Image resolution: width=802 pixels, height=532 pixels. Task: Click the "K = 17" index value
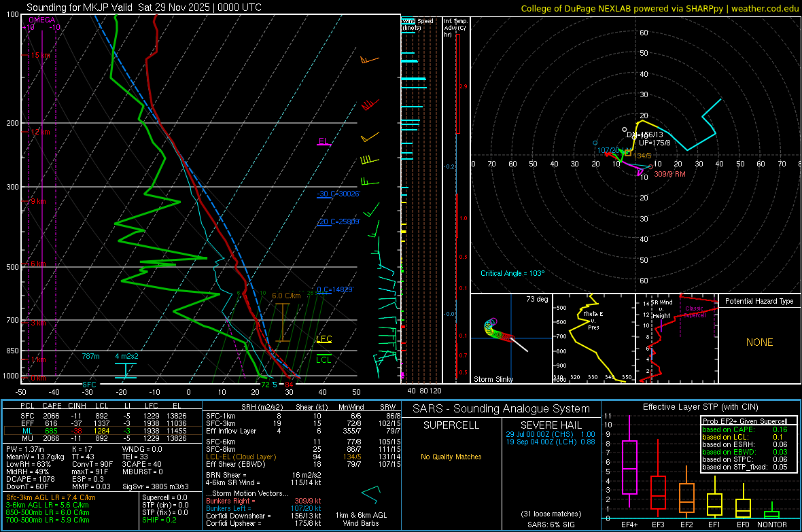[82, 449]
